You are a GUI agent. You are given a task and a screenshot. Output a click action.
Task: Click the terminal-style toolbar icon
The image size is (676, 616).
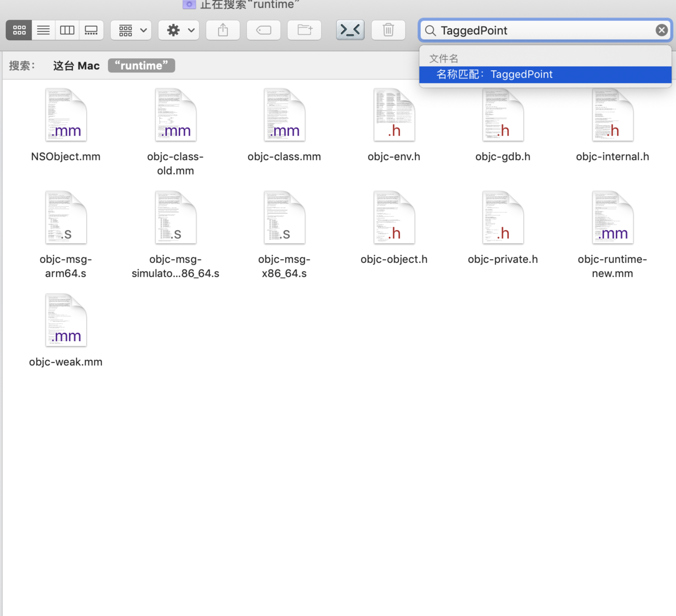tap(350, 31)
